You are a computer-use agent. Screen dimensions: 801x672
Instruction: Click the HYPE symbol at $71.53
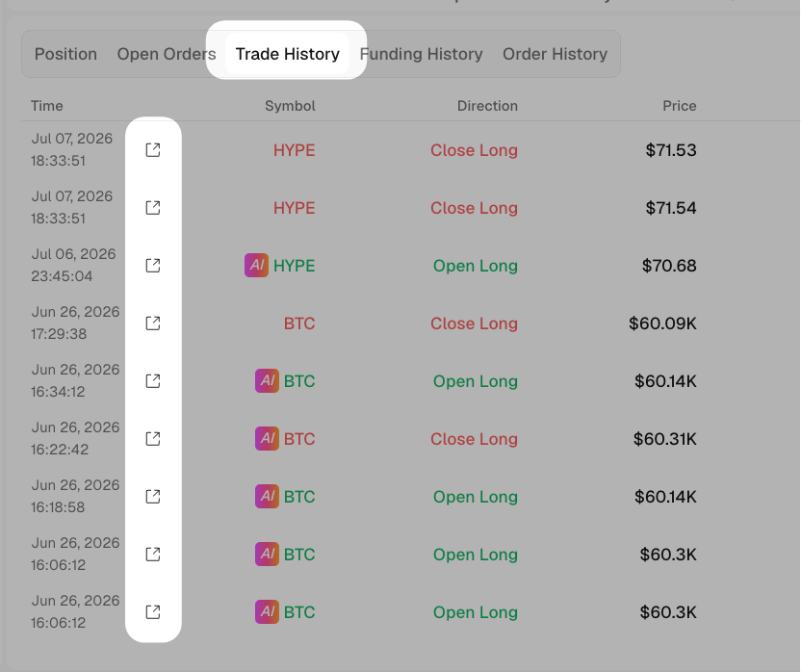[x=295, y=150]
